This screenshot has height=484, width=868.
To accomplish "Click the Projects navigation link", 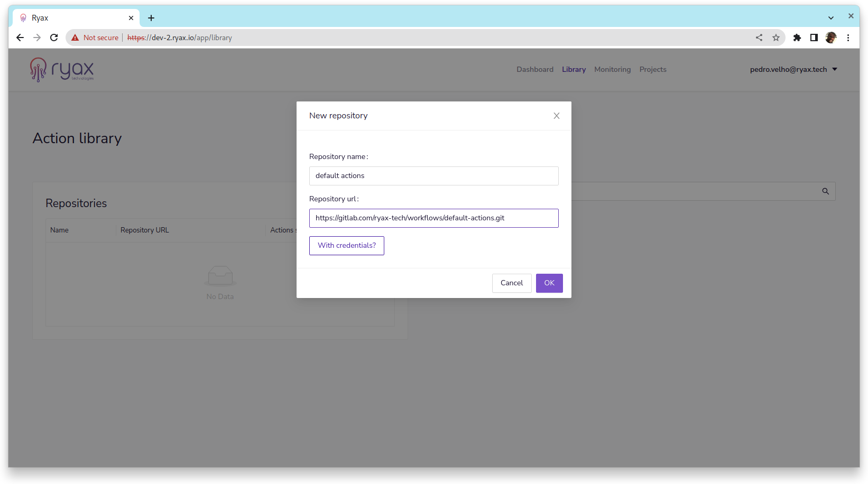I will coord(652,69).
